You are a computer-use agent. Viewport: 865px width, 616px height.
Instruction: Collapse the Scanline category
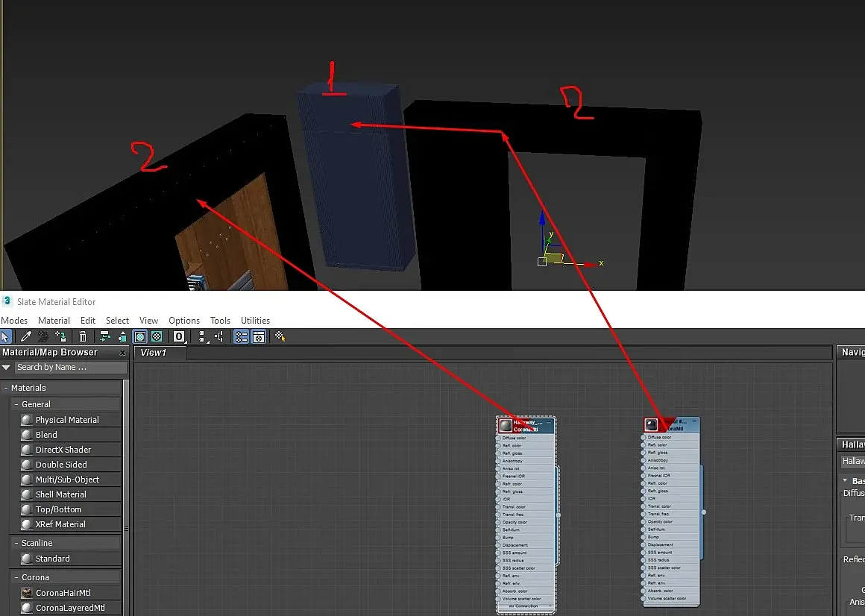click(x=16, y=543)
